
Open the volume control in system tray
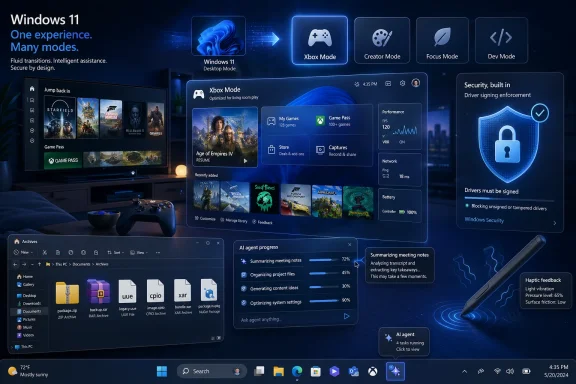click(x=510, y=371)
